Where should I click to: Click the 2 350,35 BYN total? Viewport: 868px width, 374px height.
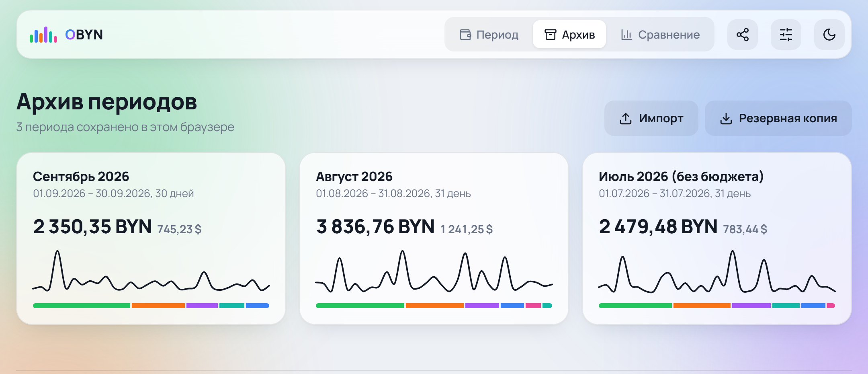click(92, 226)
